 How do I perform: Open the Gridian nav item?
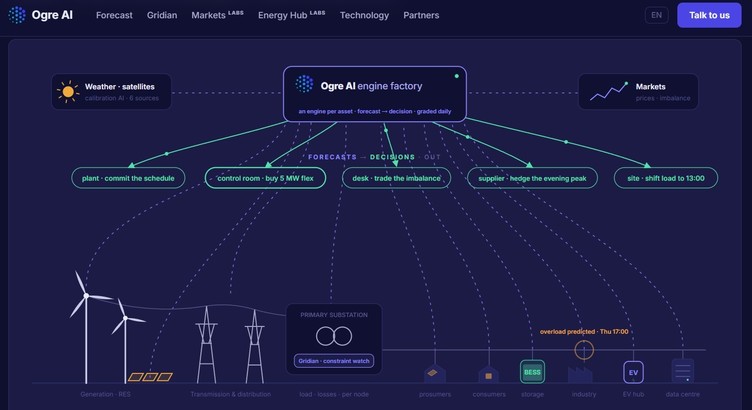162,15
